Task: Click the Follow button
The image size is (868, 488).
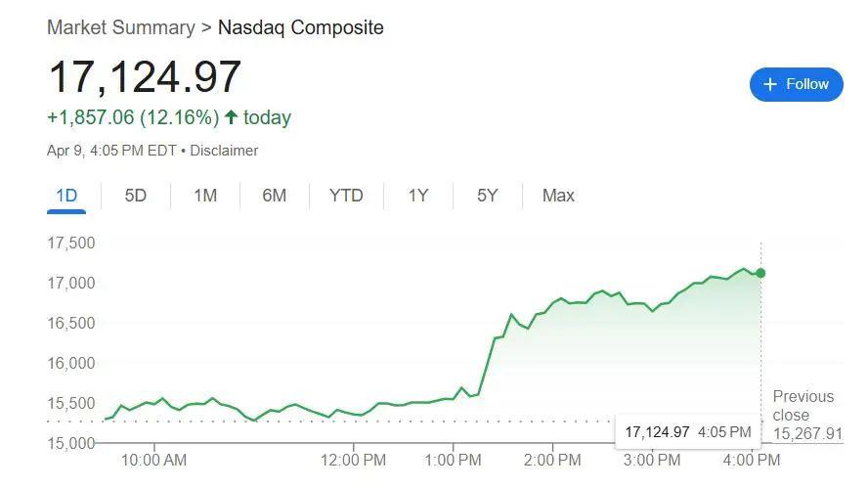Action: click(796, 84)
